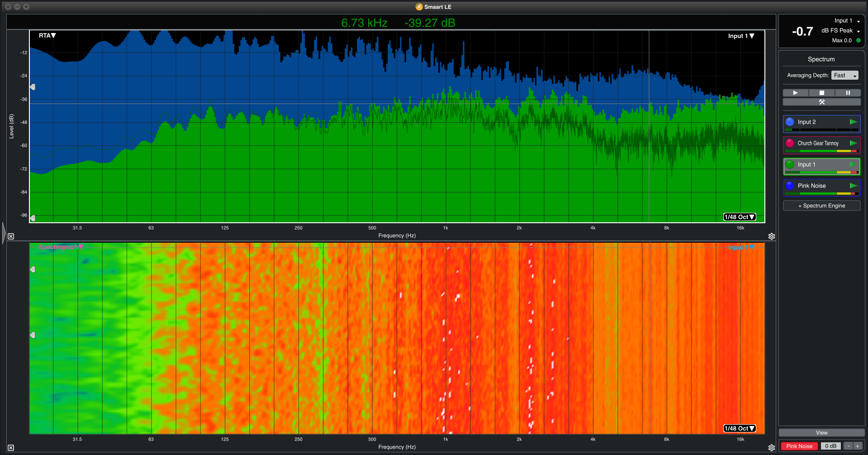The height and width of the screenshot is (455, 868).
Task: Click the Smaart LE title bar icon
Action: click(419, 7)
